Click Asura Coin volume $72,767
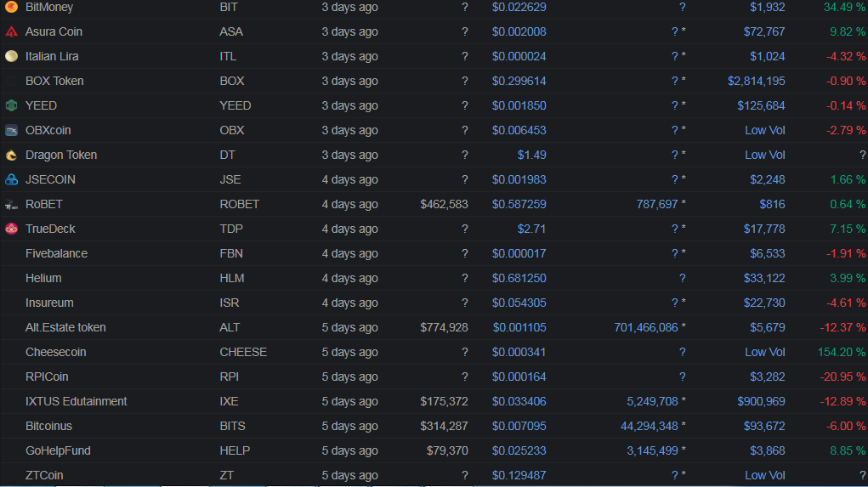868x487 pixels. (764, 31)
